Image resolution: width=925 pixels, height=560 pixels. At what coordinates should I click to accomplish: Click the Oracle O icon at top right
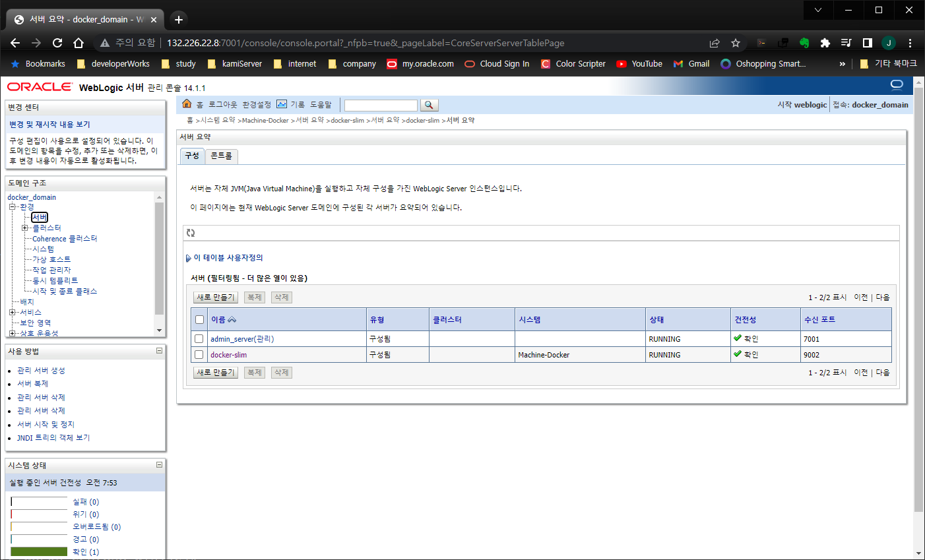tap(897, 84)
